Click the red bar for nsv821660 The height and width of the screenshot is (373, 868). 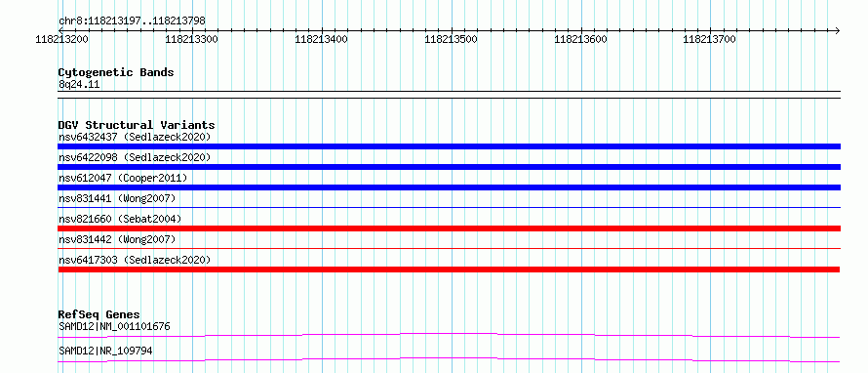coord(449,228)
